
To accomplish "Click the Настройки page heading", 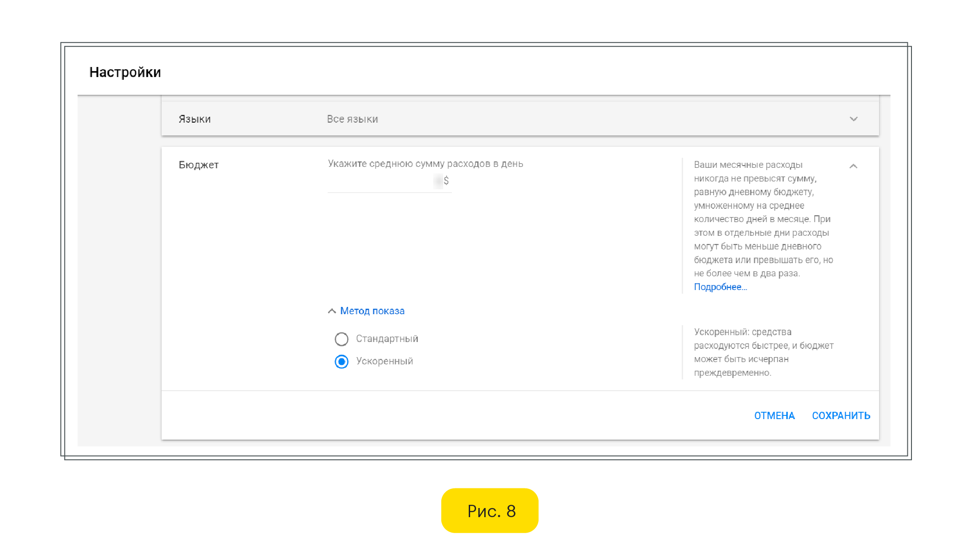I will click(x=125, y=72).
